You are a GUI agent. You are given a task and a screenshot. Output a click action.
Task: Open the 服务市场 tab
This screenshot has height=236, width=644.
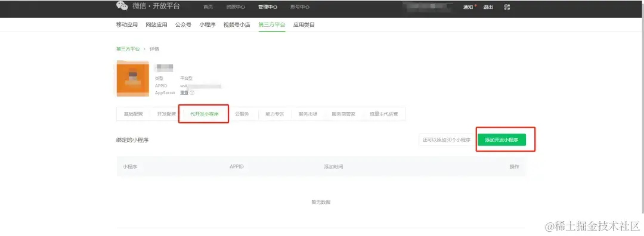[x=308, y=114]
